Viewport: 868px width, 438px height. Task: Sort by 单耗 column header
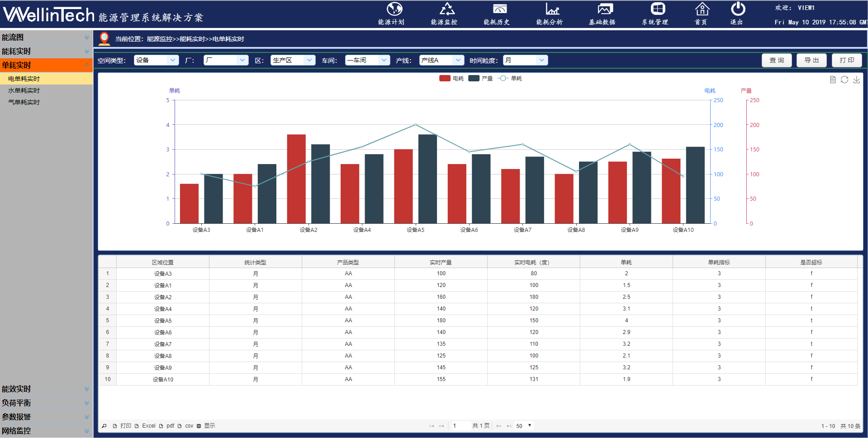coord(626,262)
